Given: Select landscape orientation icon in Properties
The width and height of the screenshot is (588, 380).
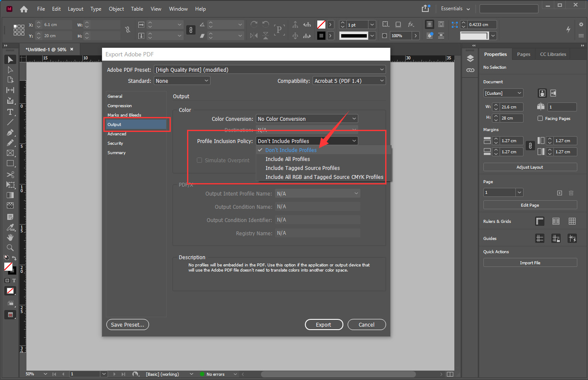Looking at the screenshot, I should coord(553,93).
